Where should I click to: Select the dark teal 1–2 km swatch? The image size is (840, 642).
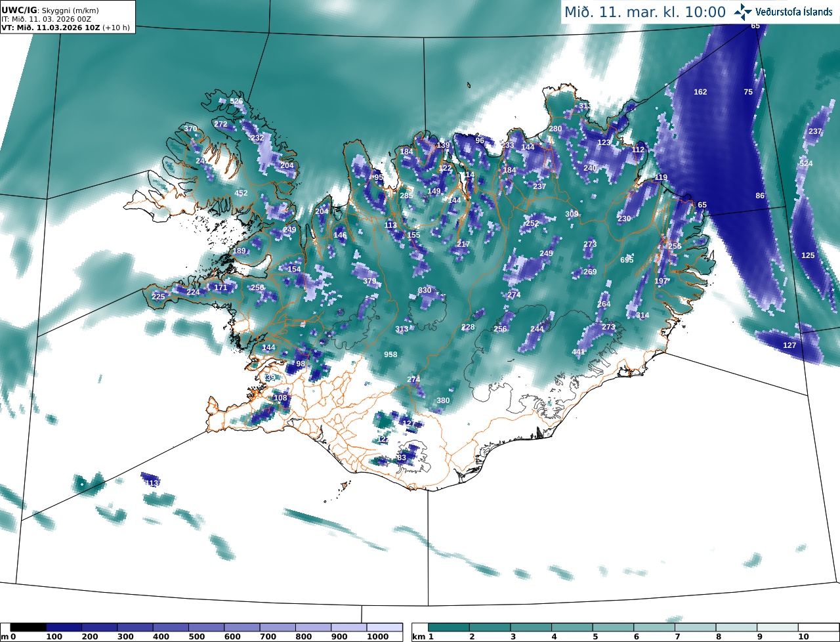coord(449,628)
